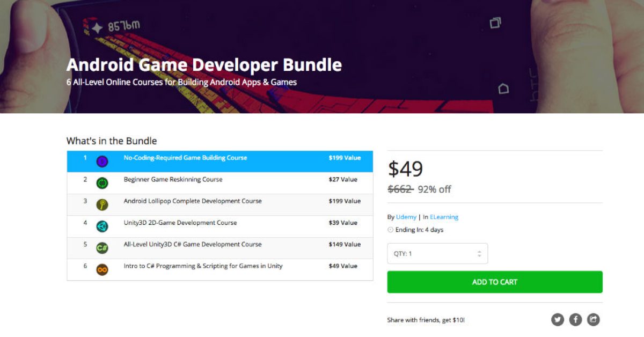Click the generic share arrow icon
Viewport: 644px width, 337px height.
[x=593, y=320]
